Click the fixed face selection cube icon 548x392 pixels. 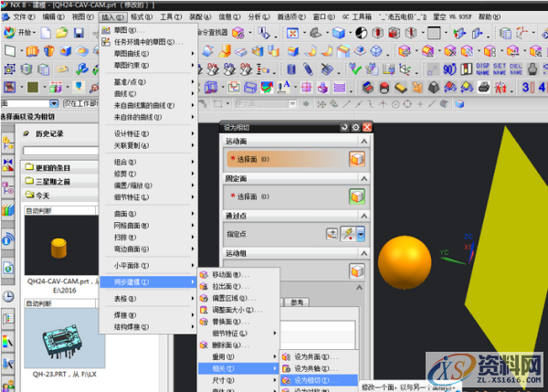[357, 196]
